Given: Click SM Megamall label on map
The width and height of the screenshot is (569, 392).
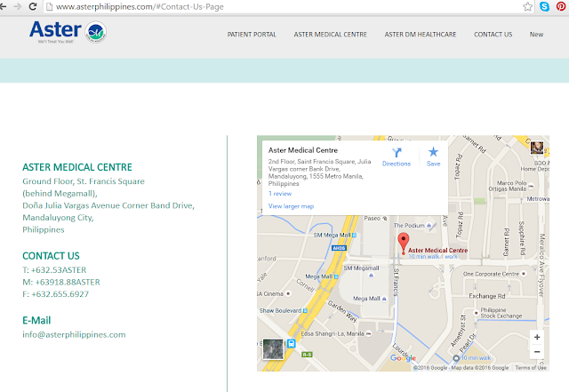Looking at the screenshot, I should [362, 268].
